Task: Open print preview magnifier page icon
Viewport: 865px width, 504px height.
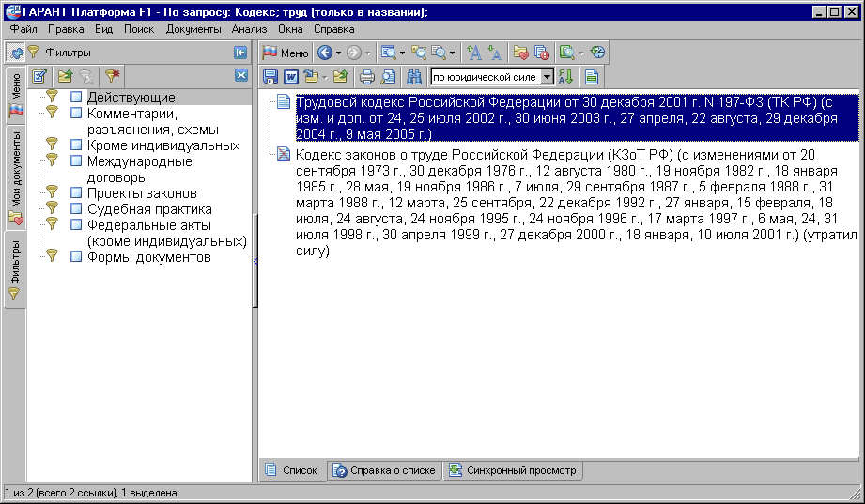Action: 388,77
